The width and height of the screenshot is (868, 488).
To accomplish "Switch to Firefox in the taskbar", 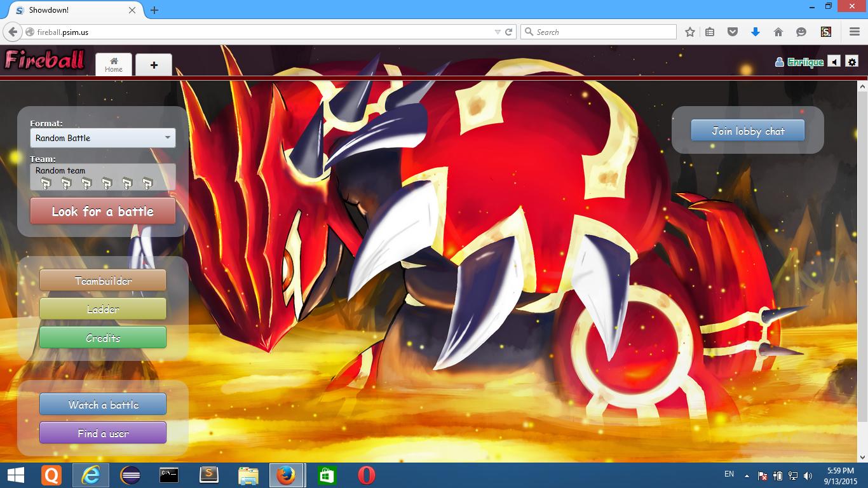I will click(287, 475).
